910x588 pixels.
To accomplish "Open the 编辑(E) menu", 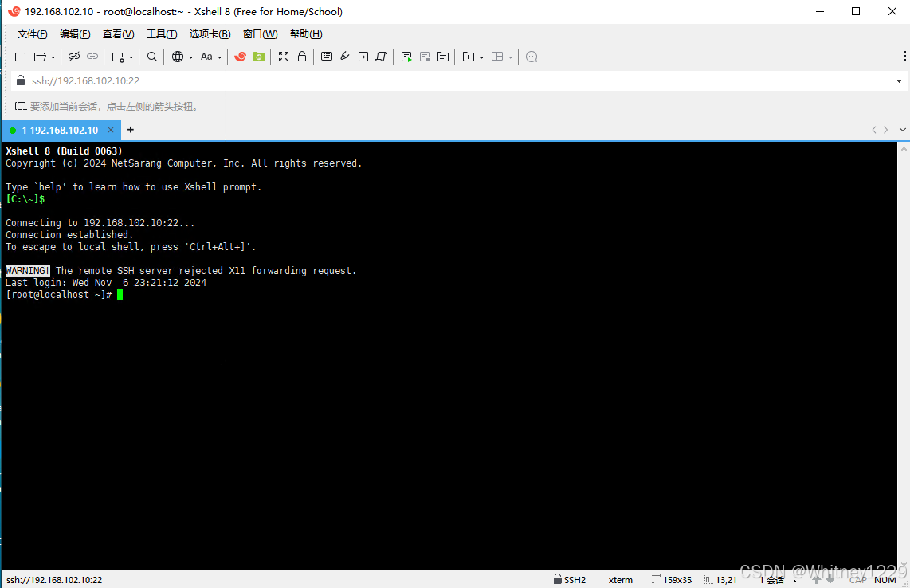I will click(75, 34).
